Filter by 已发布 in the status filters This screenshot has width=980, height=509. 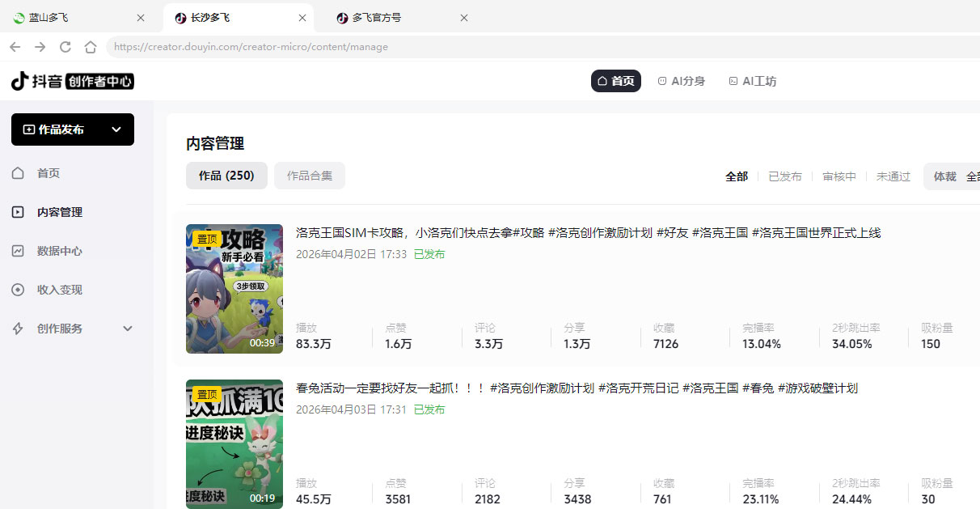coord(785,176)
